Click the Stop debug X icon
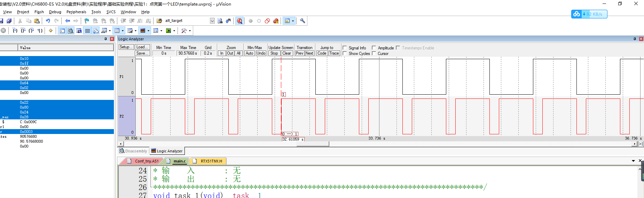 3,31
